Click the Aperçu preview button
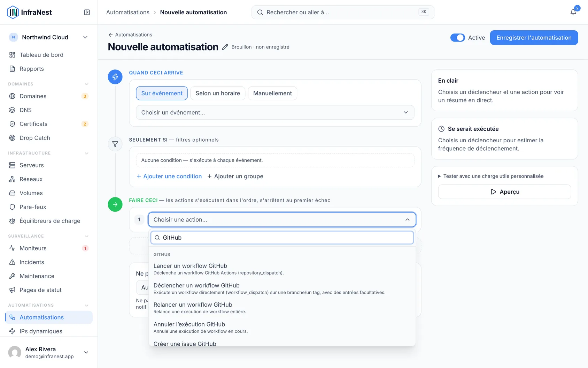Image resolution: width=588 pixels, height=368 pixels. [x=504, y=192]
